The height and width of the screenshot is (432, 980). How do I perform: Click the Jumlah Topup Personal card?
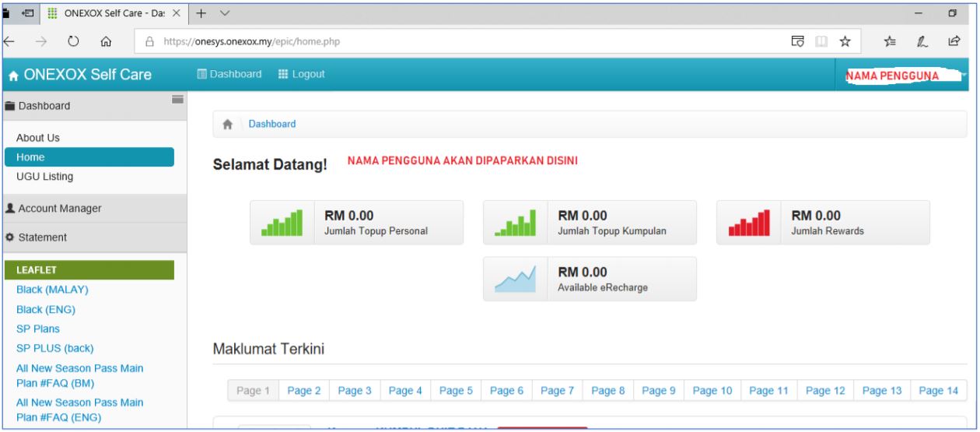click(x=356, y=223)
